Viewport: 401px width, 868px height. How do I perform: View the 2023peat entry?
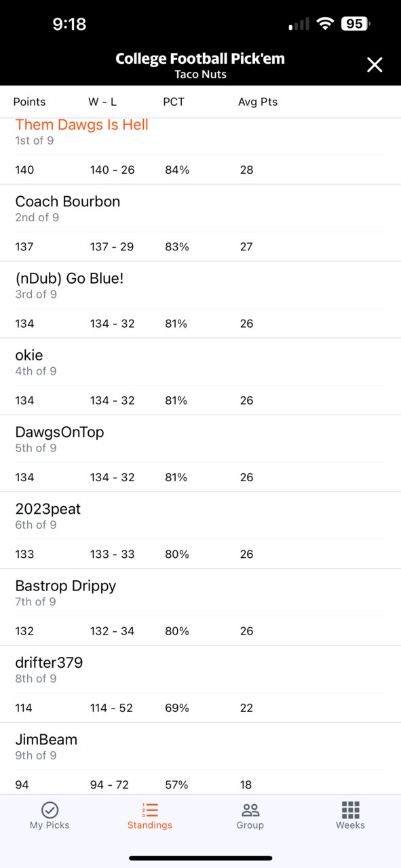(x=200, y=530)
